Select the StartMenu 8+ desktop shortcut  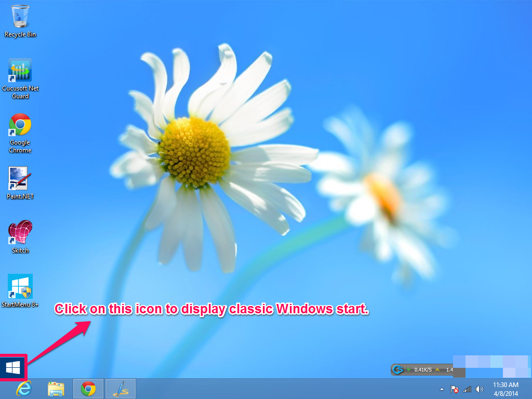coord(20,291)
